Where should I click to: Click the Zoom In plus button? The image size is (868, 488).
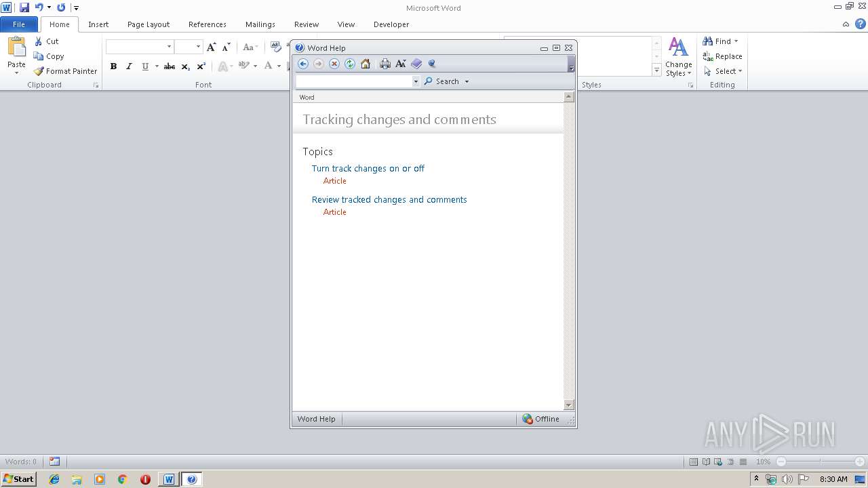click(860, 462)
